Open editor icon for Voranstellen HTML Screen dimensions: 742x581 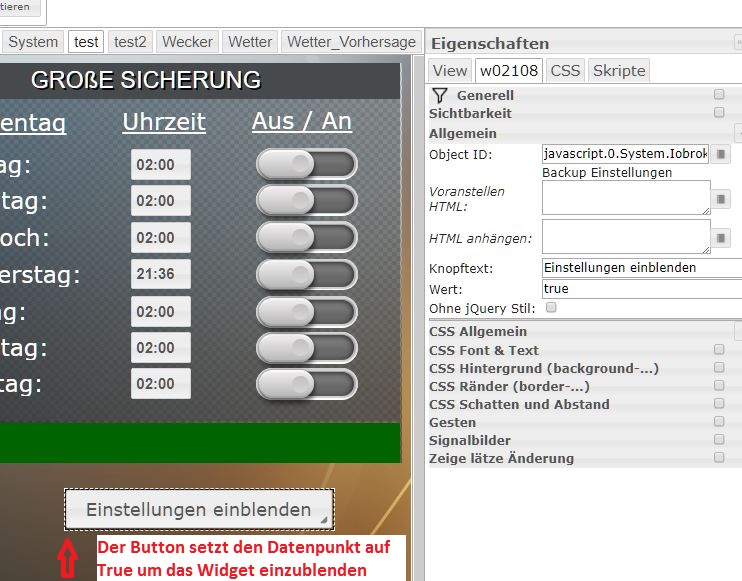(x=720, y=199)
